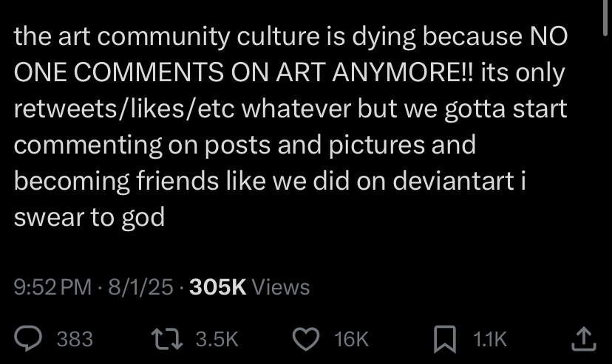Click the 16K likes count
612x364 pixels.
click(351, 339)
